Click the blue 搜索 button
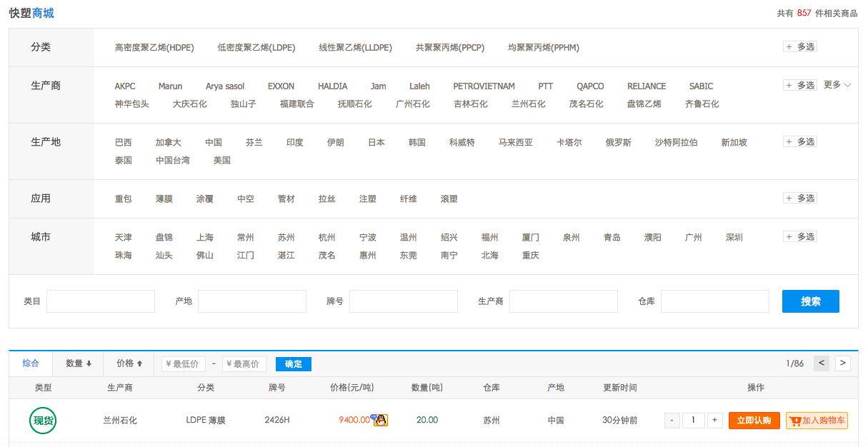The height and width of the screenshot is (447, 868). tap(810, 301)
